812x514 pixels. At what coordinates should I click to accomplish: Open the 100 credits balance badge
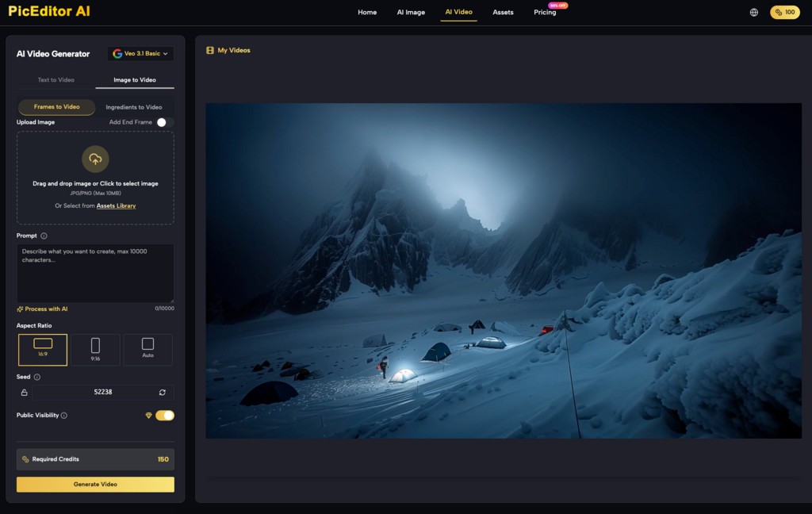pos(784,13)
